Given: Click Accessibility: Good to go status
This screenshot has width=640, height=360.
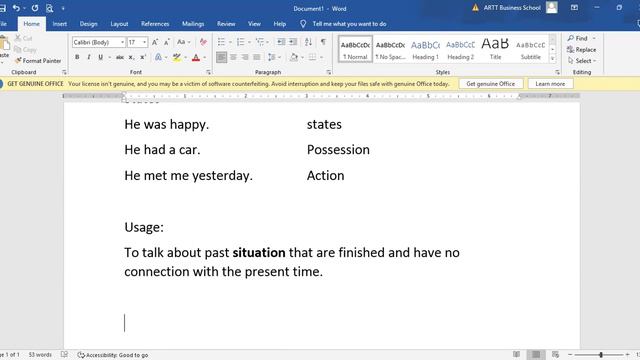Looking at the screenshot, I should pos(113,355).
